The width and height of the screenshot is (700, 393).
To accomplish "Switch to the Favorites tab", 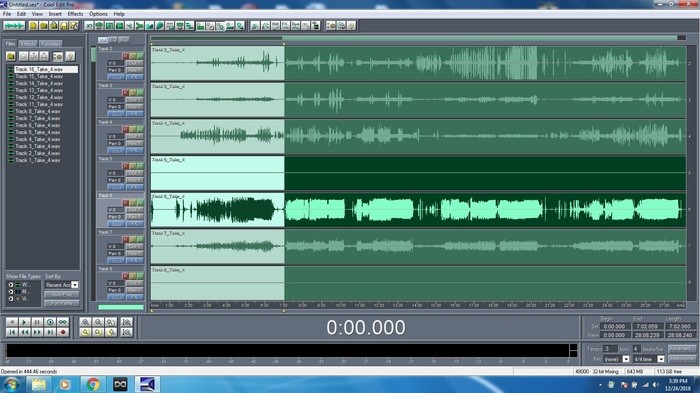I will pyautogui.click(x=50, y=44).
